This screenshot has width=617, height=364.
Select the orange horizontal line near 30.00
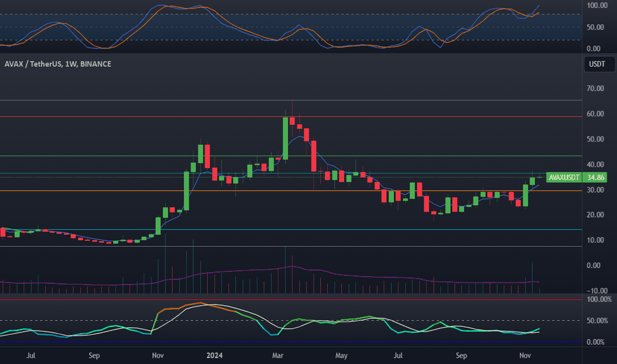[291, 191]
